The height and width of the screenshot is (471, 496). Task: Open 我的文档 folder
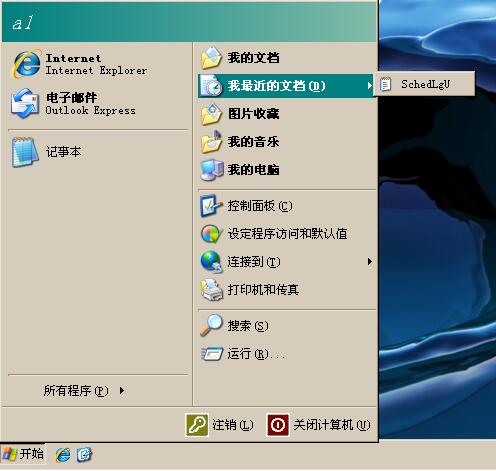coord(287,58)
